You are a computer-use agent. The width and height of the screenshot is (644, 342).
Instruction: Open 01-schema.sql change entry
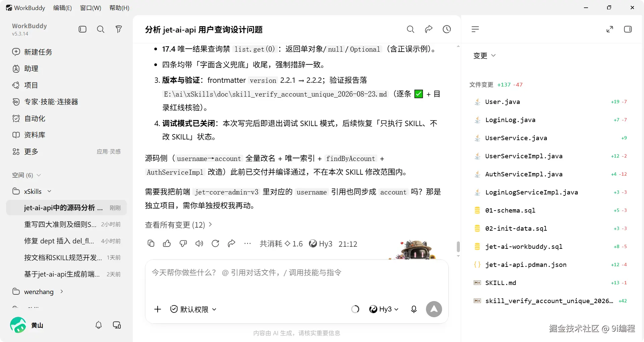550,210
